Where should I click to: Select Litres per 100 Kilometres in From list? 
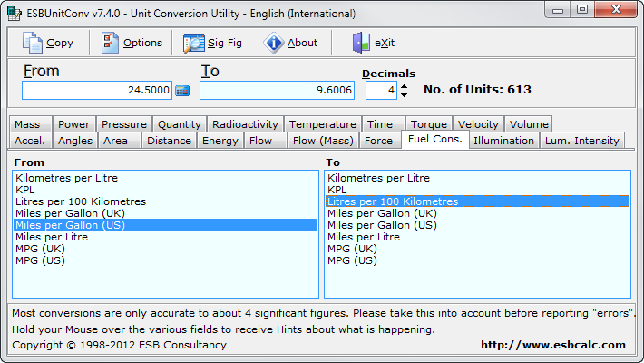click(x=165, y=201)
